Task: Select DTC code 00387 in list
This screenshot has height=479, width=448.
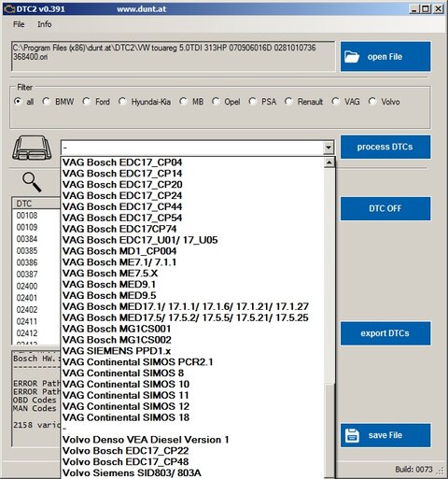Action: [x=27, y=275]
